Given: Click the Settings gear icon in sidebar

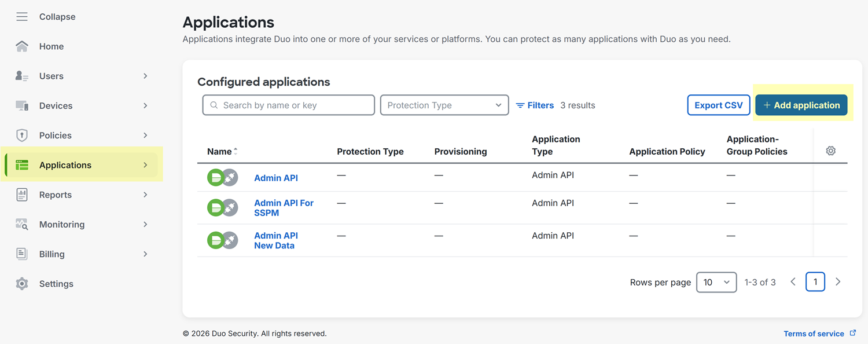Looking at the screenshot, I should click(x=22, y=284).
